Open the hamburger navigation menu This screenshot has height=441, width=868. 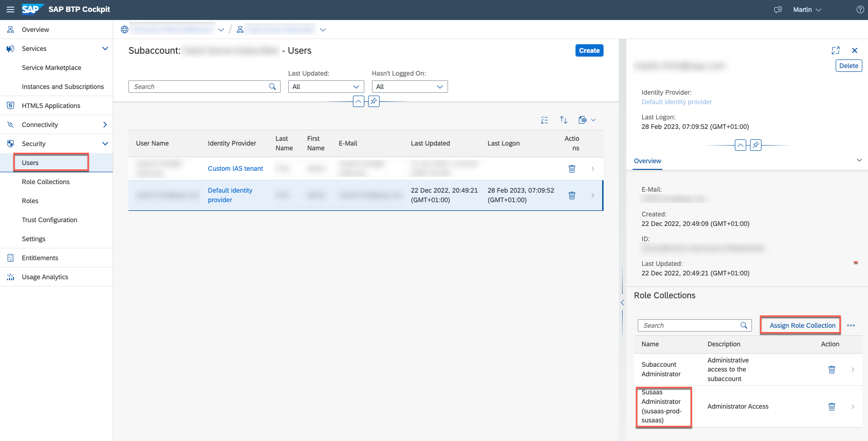pos(10,10)
